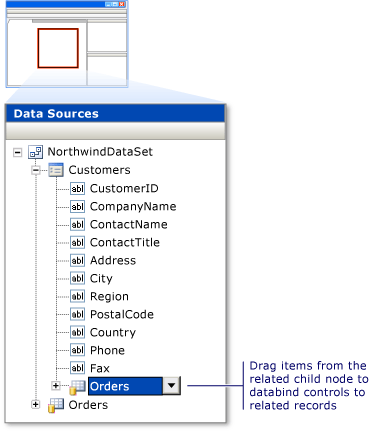Select the CustomerID field
The image size is (374, 432).
(x=124, y=189)
